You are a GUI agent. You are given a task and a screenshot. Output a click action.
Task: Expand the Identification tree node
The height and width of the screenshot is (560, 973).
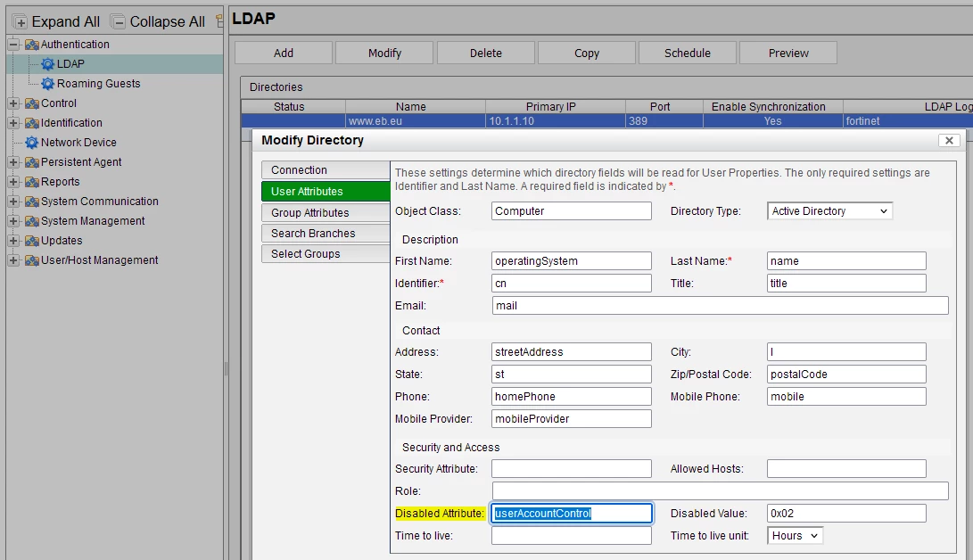click(x=13, y=123)
